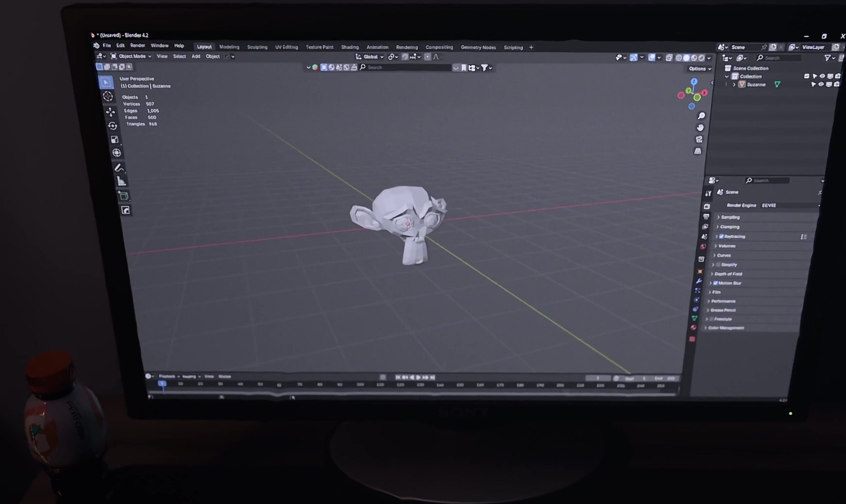Open the Add menu in viewport header
The width and height of the screenshot is (846, 504).
[x=196, y=56]
